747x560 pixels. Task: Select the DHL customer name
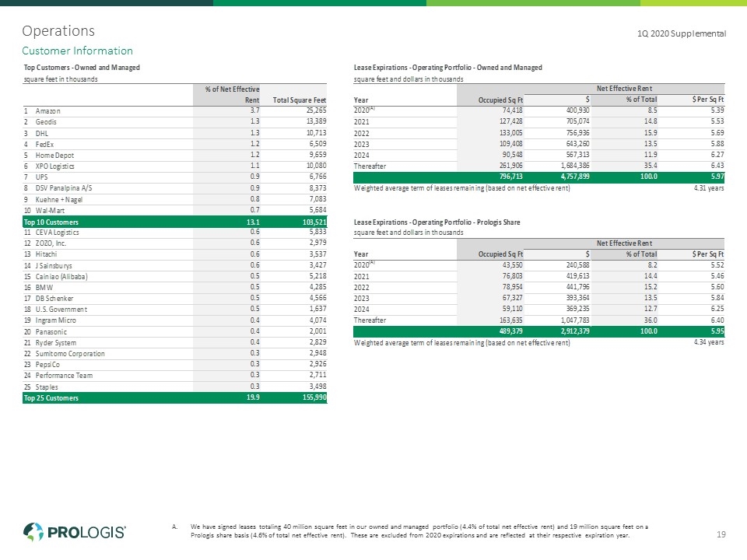click(x=42, y=133)
